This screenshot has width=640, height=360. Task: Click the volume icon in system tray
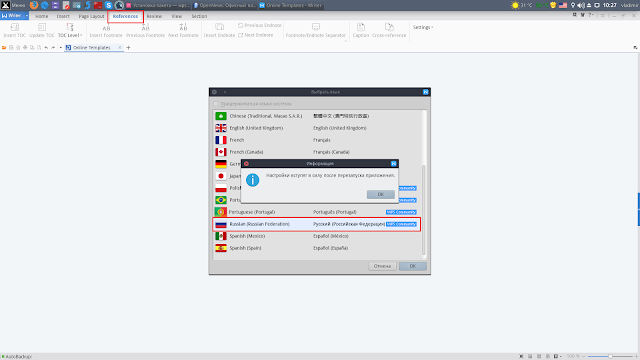[x=580, y=5]
